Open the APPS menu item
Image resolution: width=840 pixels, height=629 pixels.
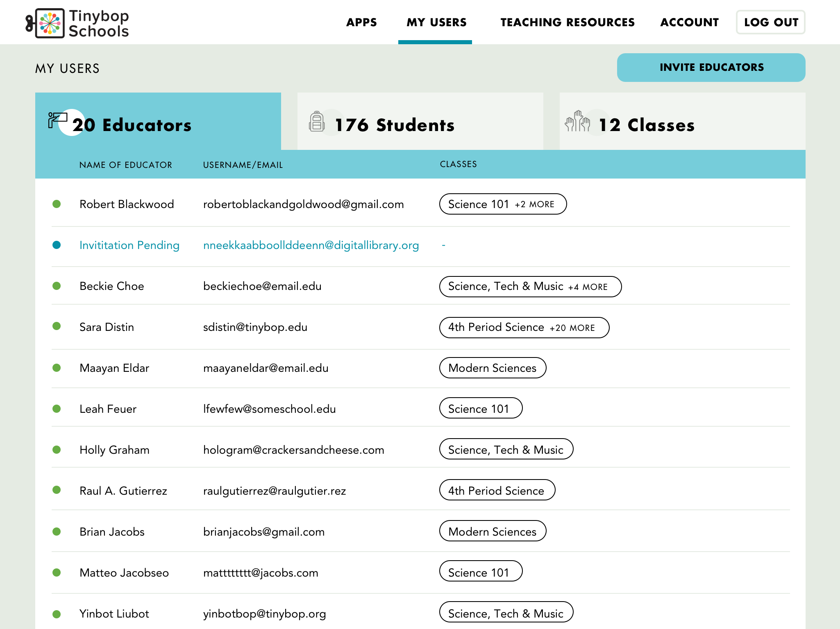pos(361,22)
